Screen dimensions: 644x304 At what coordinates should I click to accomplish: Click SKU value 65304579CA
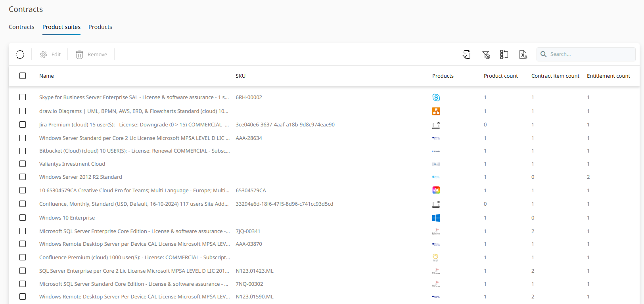[251, 190]
